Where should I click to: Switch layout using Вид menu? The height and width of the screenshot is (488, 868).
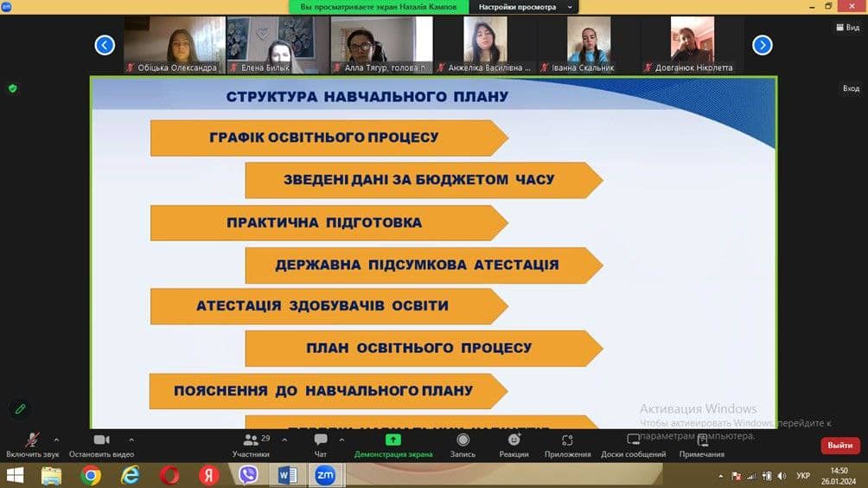click(x=847, y=28)
